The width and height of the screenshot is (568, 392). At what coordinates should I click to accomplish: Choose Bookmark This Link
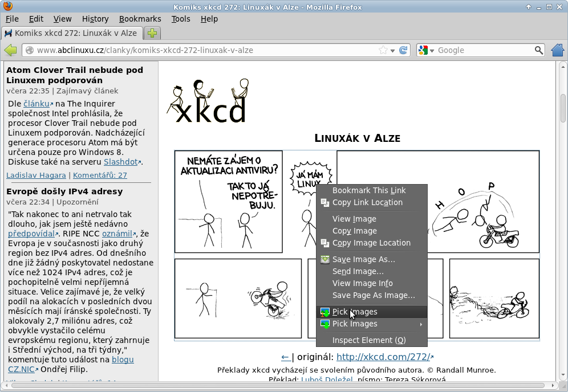point(372,190)
